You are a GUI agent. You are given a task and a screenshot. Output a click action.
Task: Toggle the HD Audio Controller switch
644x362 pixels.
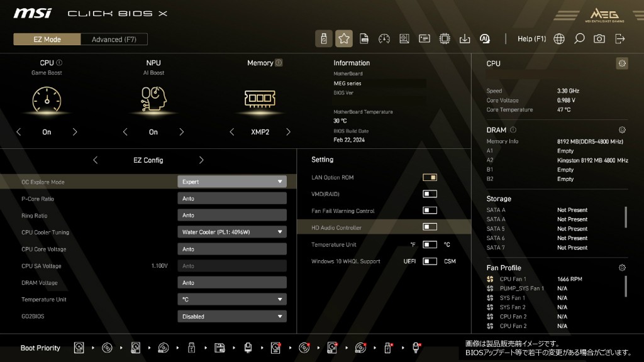430,226
